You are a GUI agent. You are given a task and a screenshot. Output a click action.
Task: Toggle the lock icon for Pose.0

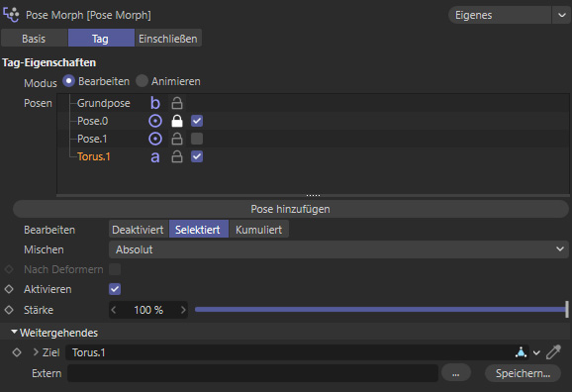pos(177,121)
